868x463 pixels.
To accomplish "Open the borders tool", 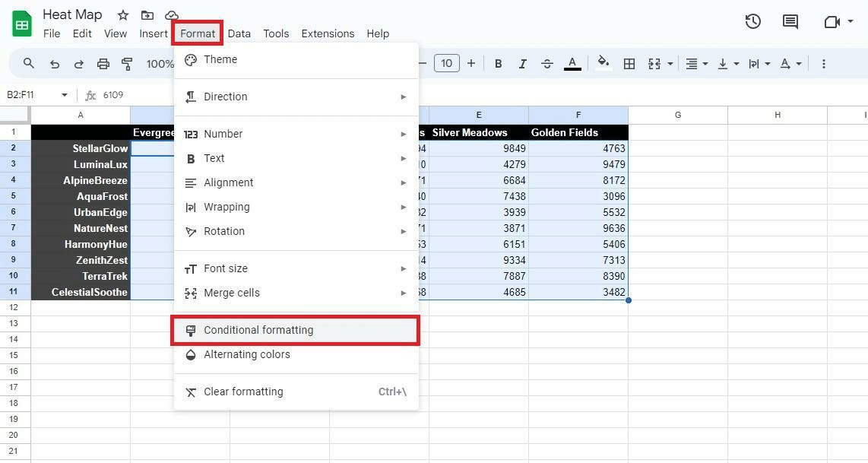I will coord(629,64).
